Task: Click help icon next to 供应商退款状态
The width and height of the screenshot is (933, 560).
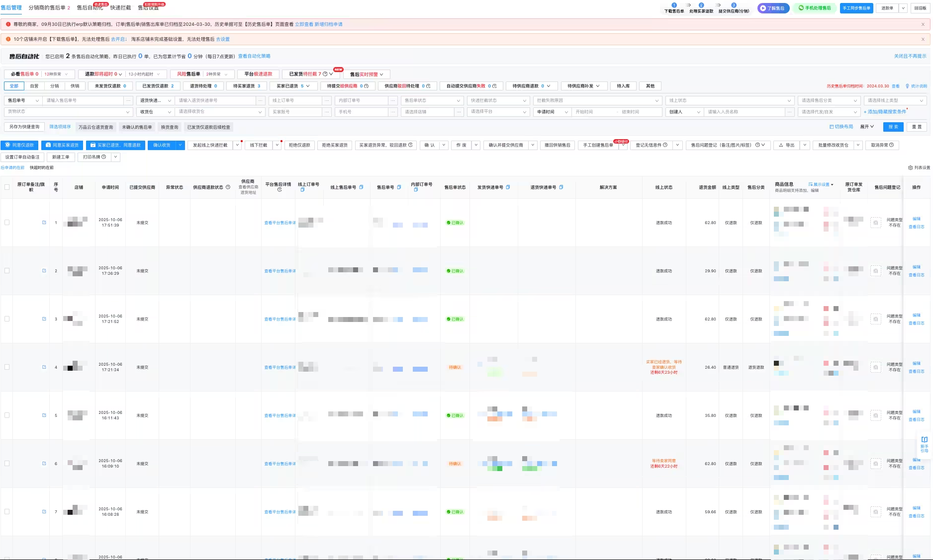Action: pos(228,187)
